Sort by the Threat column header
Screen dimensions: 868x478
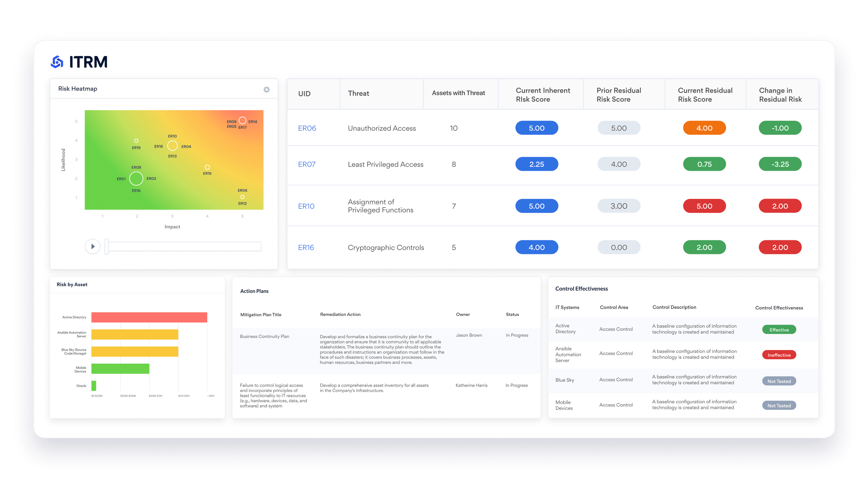pos(358,94)
